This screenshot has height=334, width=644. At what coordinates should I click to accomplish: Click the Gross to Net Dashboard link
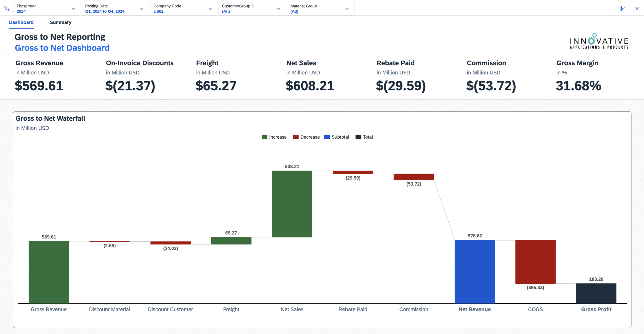[62, 48]
